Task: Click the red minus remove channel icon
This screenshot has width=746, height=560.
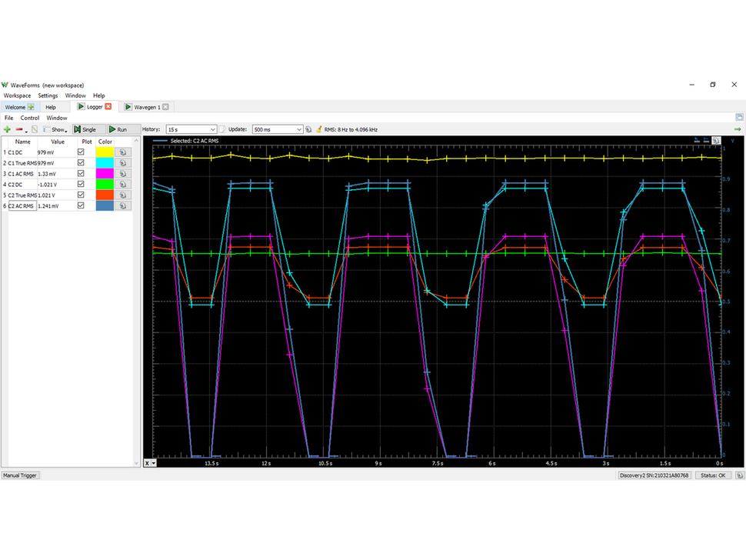Action: [19, 129]
